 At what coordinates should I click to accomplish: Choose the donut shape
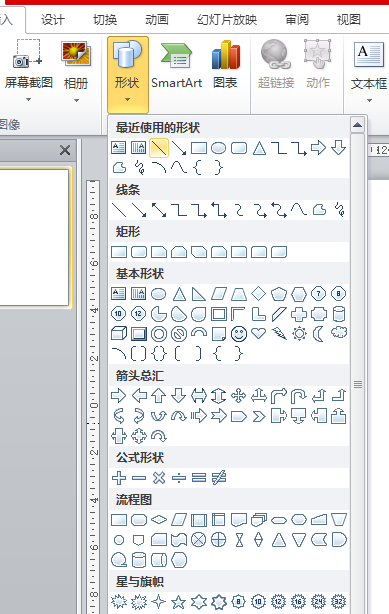[x=159, y=334]
